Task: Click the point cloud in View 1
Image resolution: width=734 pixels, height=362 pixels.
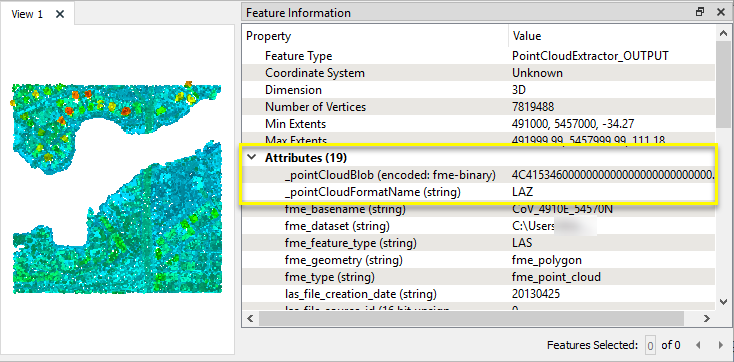Action: 117,187
